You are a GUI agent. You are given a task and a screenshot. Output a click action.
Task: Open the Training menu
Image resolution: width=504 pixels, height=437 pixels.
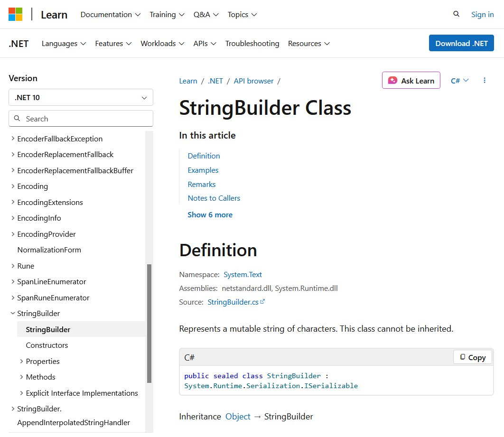[x=167, y=15]
